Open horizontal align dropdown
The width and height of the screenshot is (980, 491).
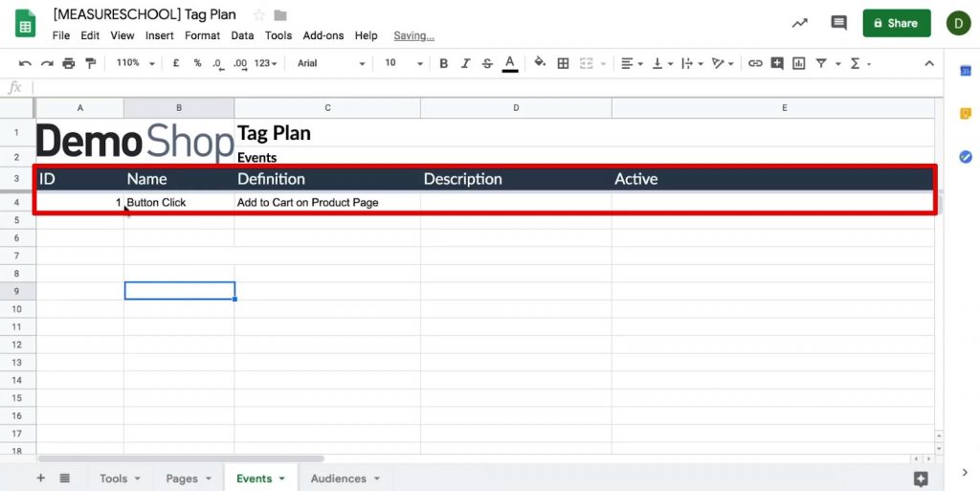point(632,63)
